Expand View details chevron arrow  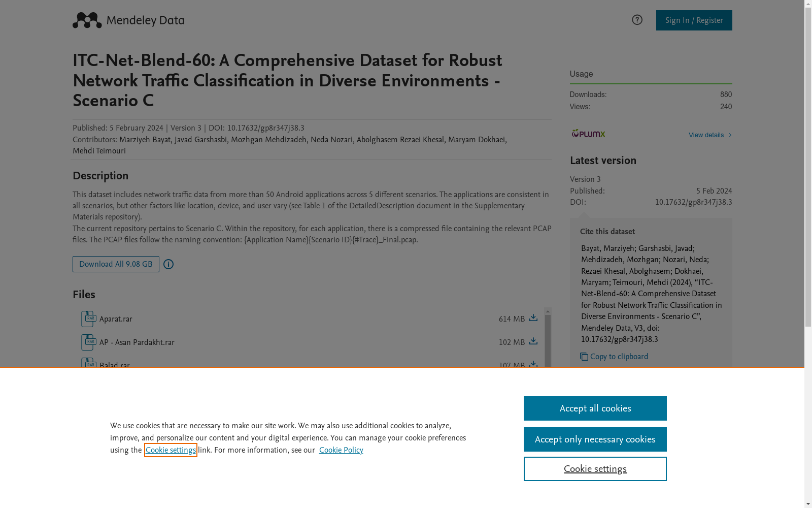coord(730,135)
